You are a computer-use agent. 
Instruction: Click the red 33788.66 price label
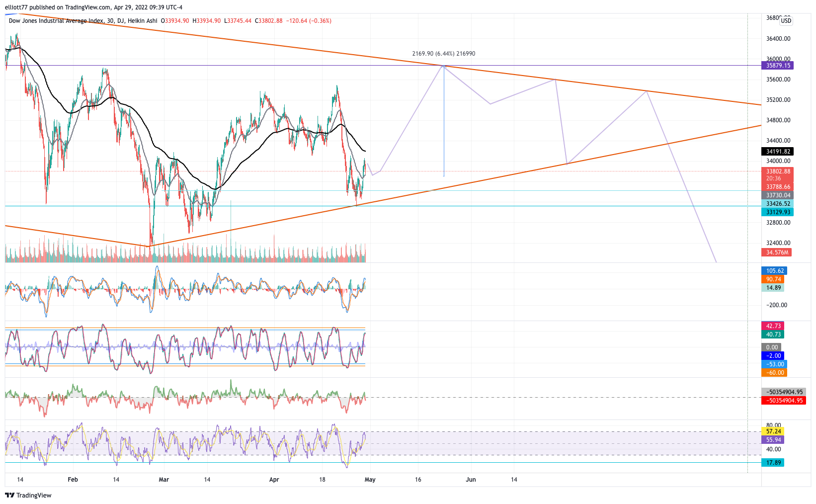pos(778,187)
